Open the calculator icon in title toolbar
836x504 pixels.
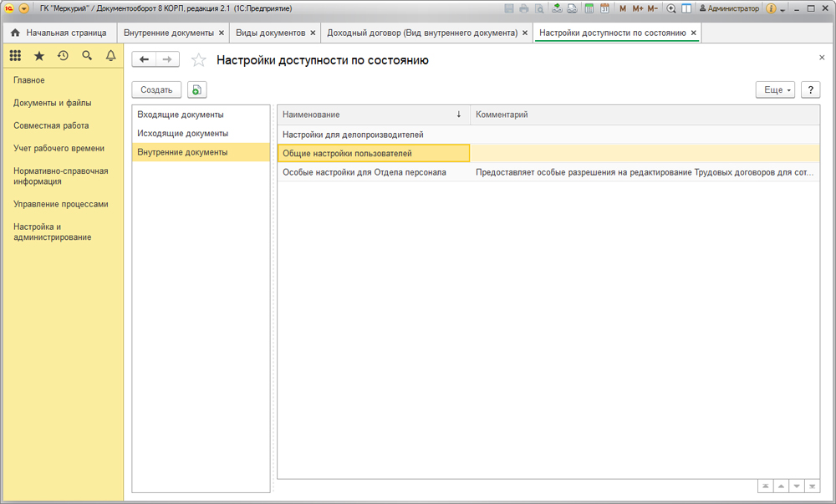[589, 8]
